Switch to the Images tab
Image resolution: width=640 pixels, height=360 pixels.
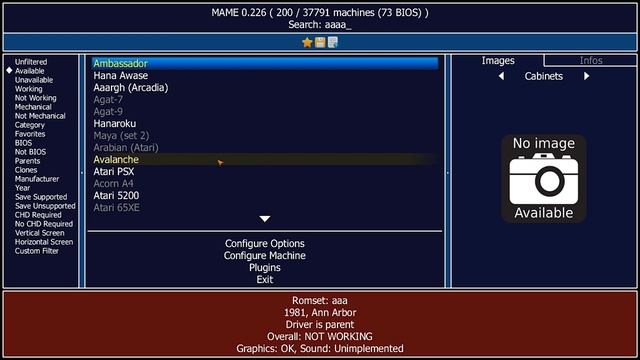click(498, 60)
